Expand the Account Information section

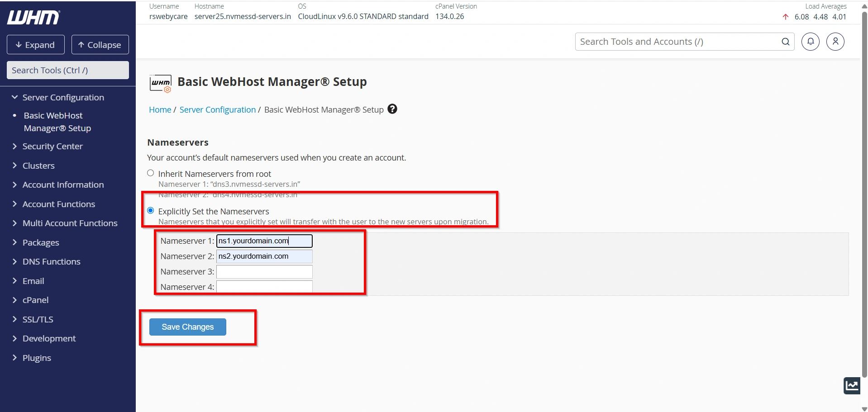point(58,185)
